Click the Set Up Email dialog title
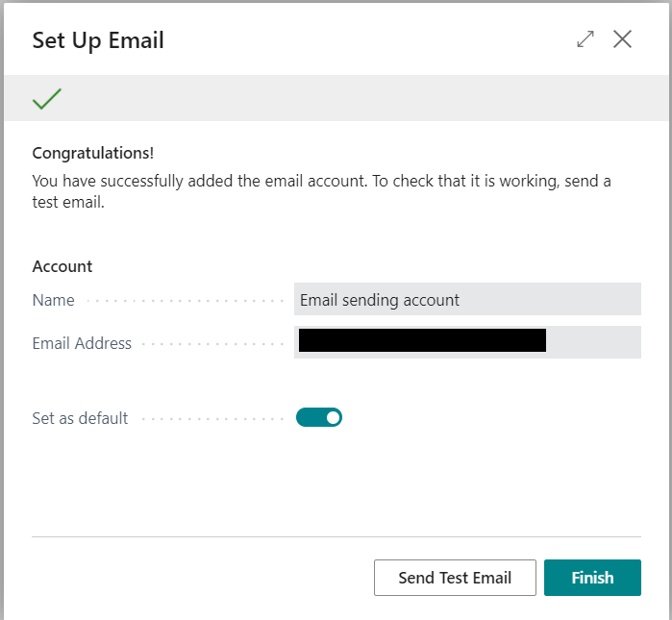 point(98,40)
